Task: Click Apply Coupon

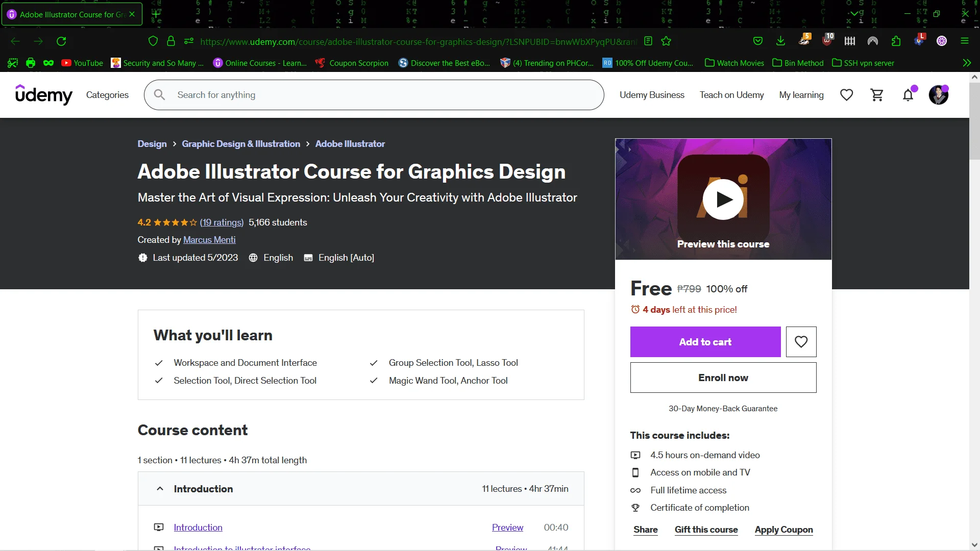Action: [784, 530]
